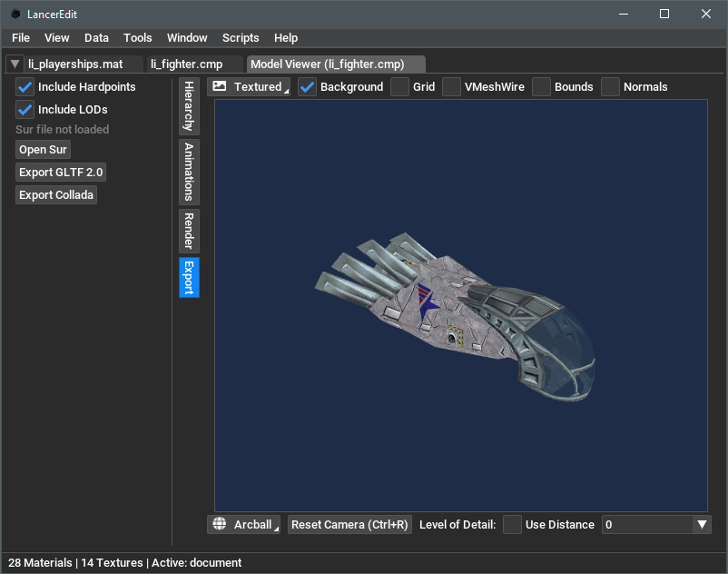
Task: Enable the Grid display checkbox
Action: [400, 86]
